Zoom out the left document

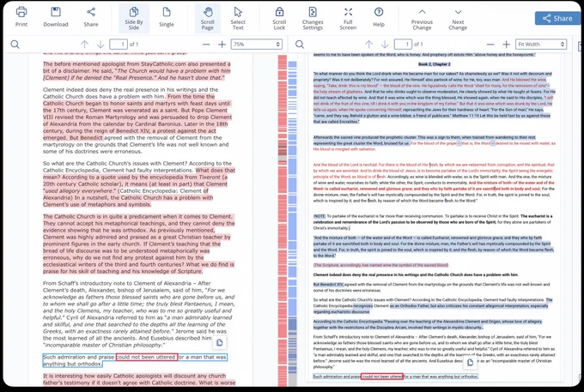(x=206, y=45)
